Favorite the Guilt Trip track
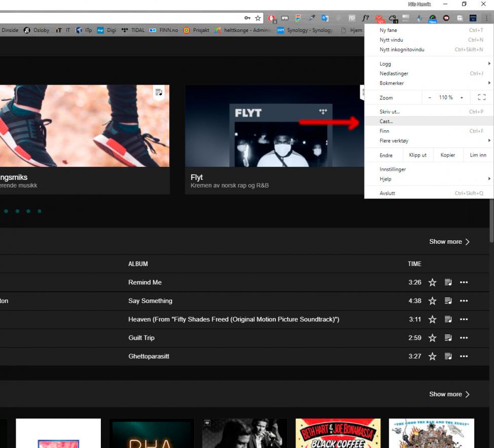 (432, 338)
